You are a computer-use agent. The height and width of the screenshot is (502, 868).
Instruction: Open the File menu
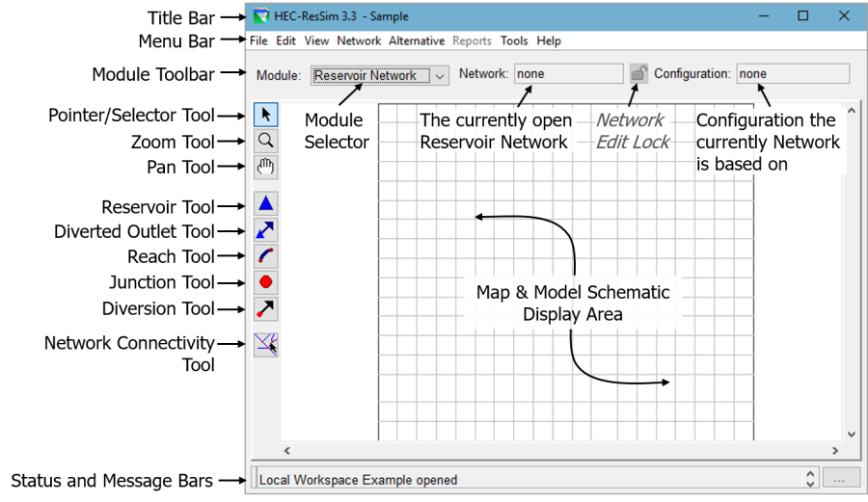coord(258,40)
